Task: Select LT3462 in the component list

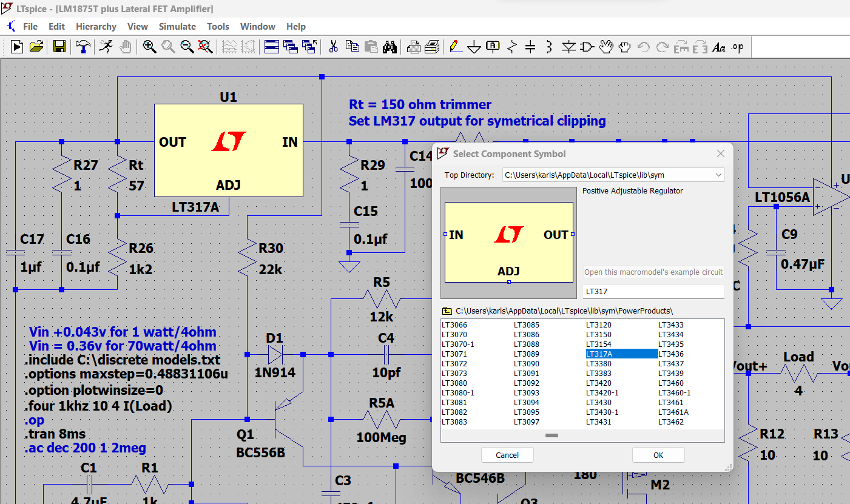Action: pyautogui.click(x=671, y=422)
